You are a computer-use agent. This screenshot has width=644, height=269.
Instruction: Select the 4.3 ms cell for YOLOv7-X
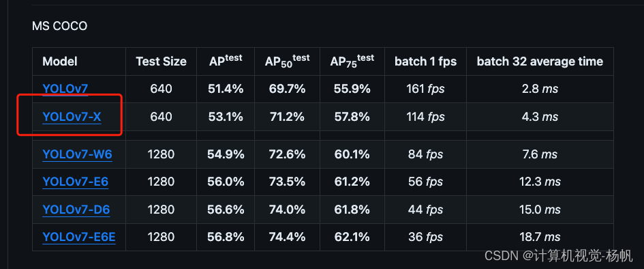click(540, 117)
